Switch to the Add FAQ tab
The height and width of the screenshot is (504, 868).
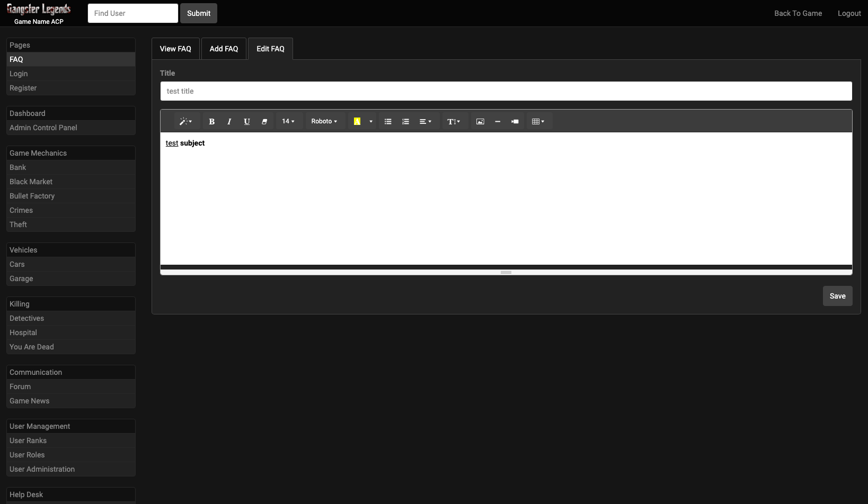(x=224, y=49)
